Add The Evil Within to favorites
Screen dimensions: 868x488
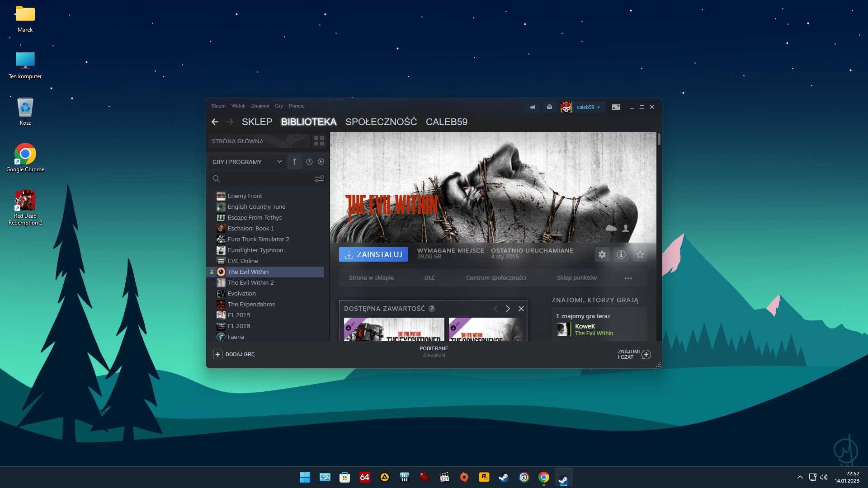coord(640,254)
